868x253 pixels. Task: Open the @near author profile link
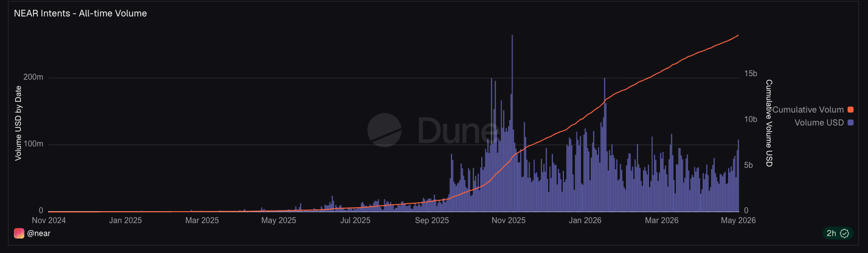click(x=39, y=234)
